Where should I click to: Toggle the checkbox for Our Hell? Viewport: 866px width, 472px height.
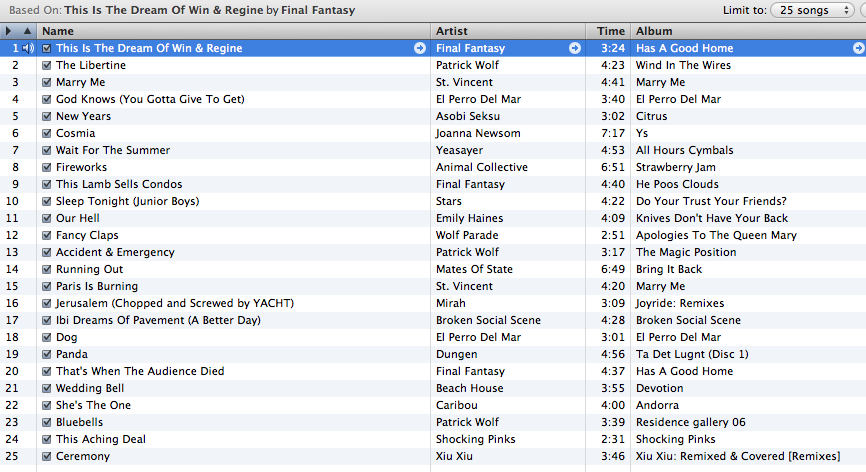[46, 219]
